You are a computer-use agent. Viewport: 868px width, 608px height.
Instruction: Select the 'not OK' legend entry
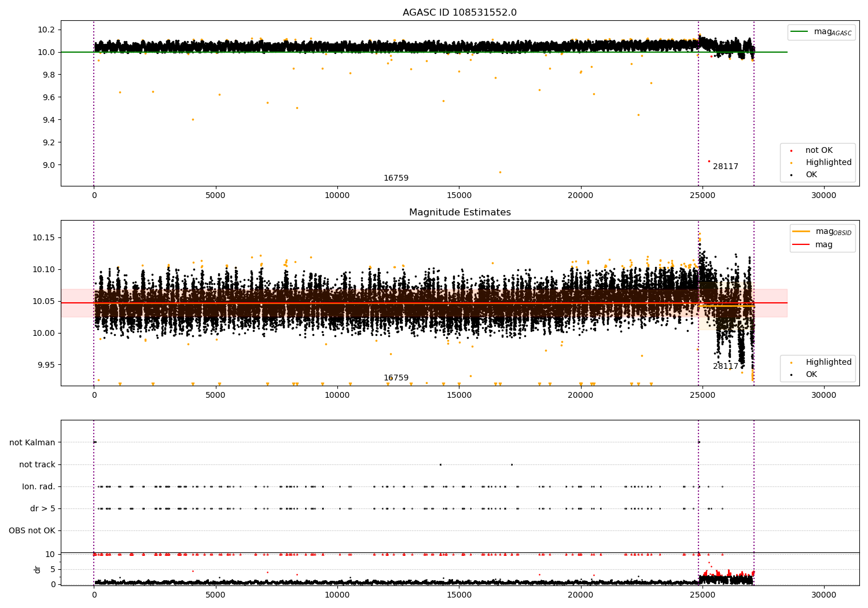[x=819, y=151]
